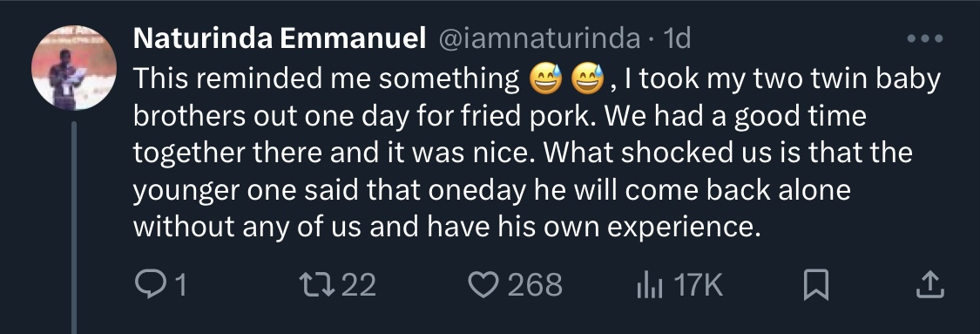Open the reply speech bubble icon
Screen dimensions: 980x334
point(147,285)
